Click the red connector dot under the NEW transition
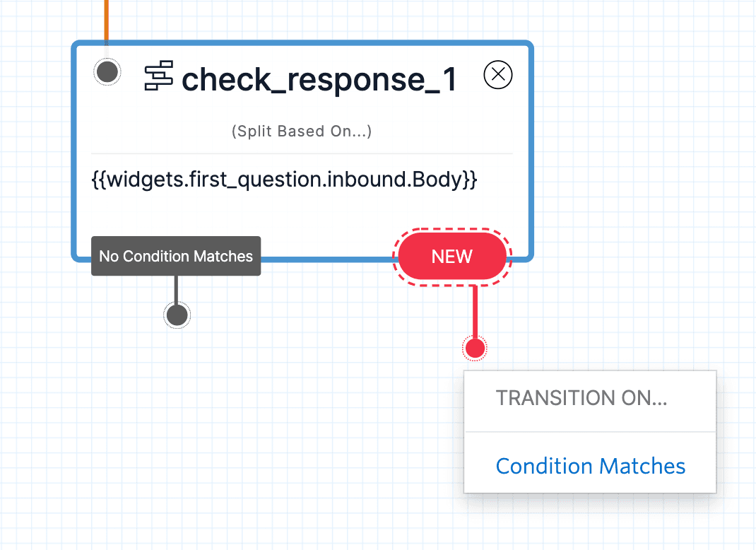Screen dimensions: 756x550 click(475, 347)
